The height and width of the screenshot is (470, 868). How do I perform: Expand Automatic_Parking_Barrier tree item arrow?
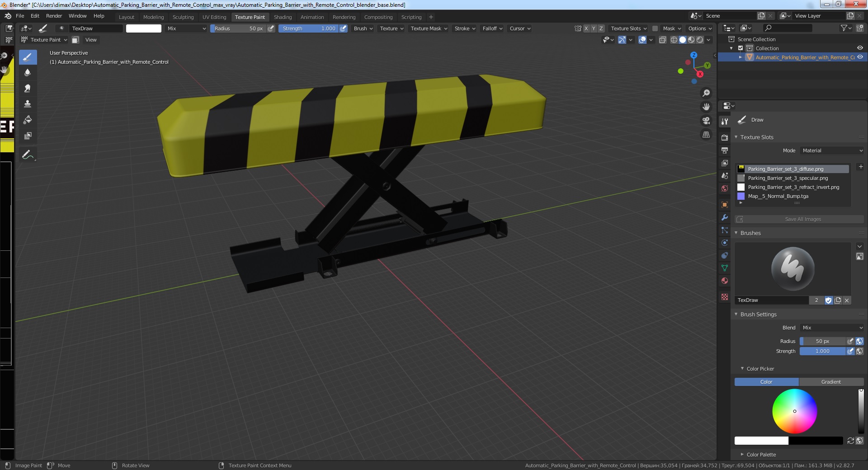pyautogui.click(x=740, y=57)
